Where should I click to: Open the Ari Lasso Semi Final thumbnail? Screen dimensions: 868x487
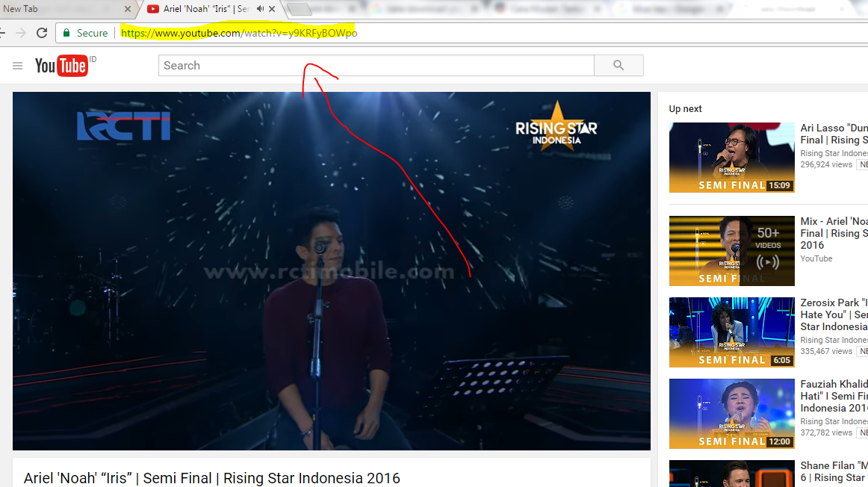pos(732,158)
